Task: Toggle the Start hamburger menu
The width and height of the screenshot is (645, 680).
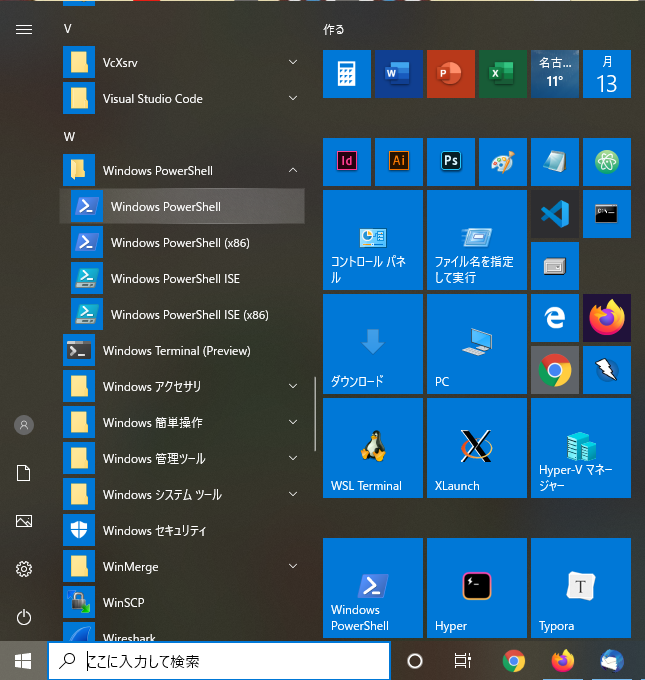Action: tap(24, 29)
